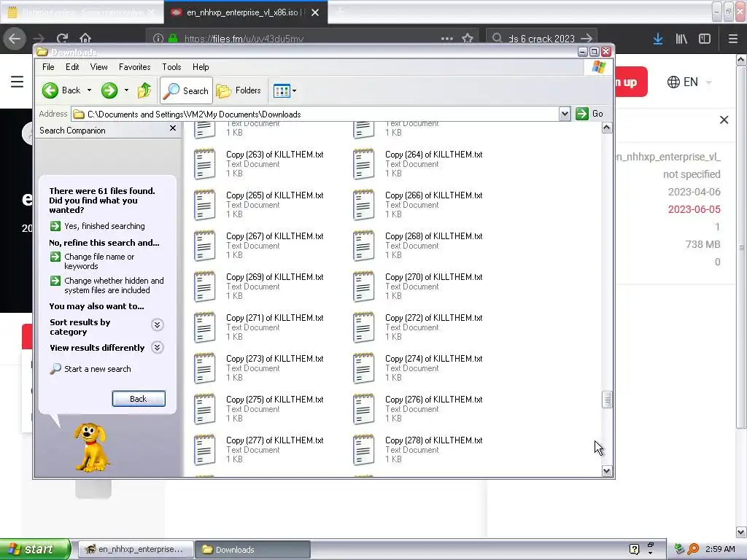This screenshot has height=560, width=747.
Task: Open the File menu
Action: pyautogui.click(x=48, y=67)
